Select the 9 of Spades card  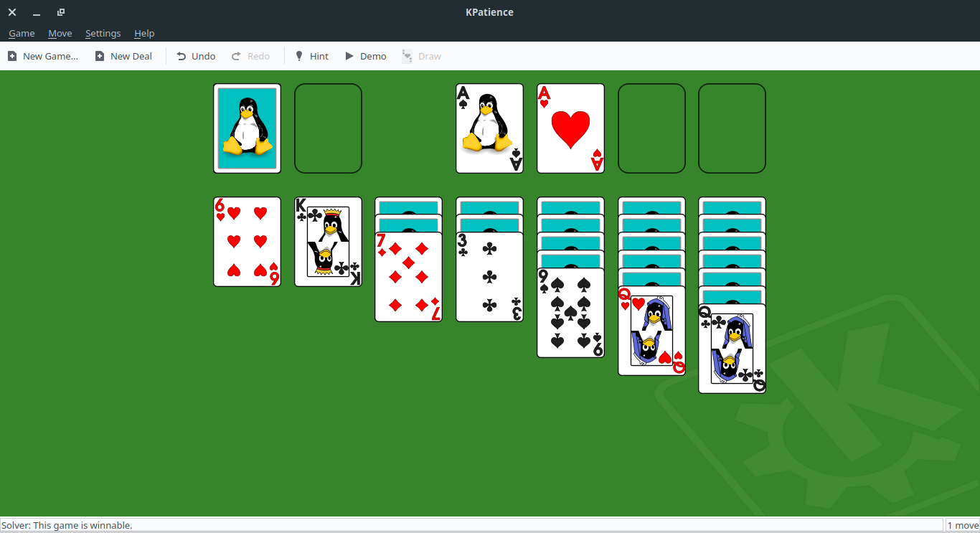click(x=570, y=313)
